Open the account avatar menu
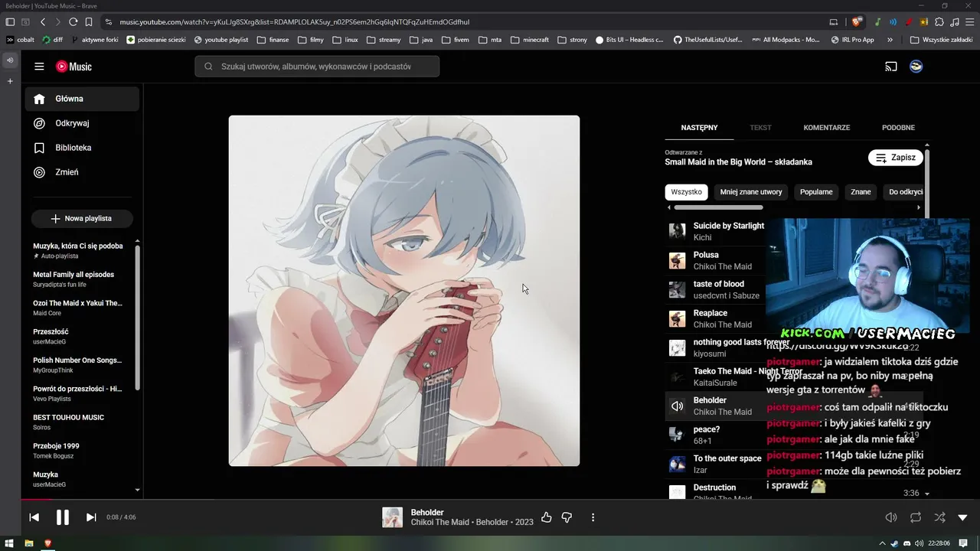 tap(916, 67)
